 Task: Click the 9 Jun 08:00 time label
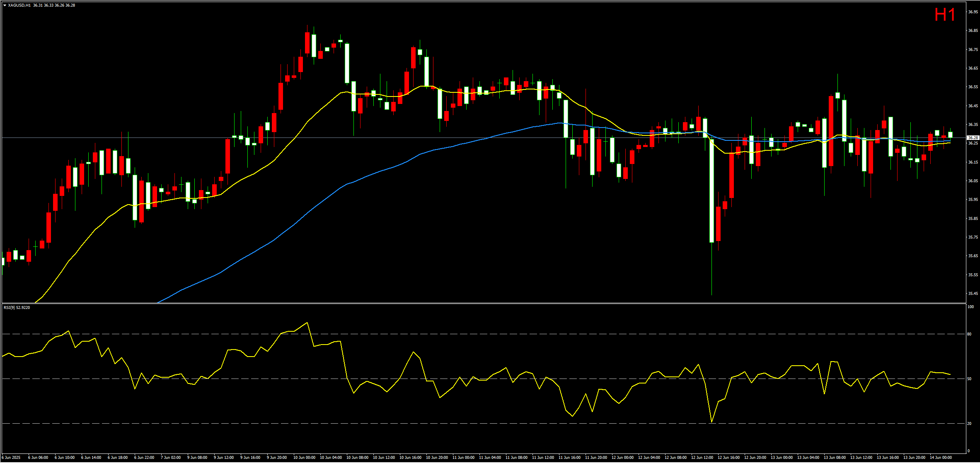[x=197, y=458]
